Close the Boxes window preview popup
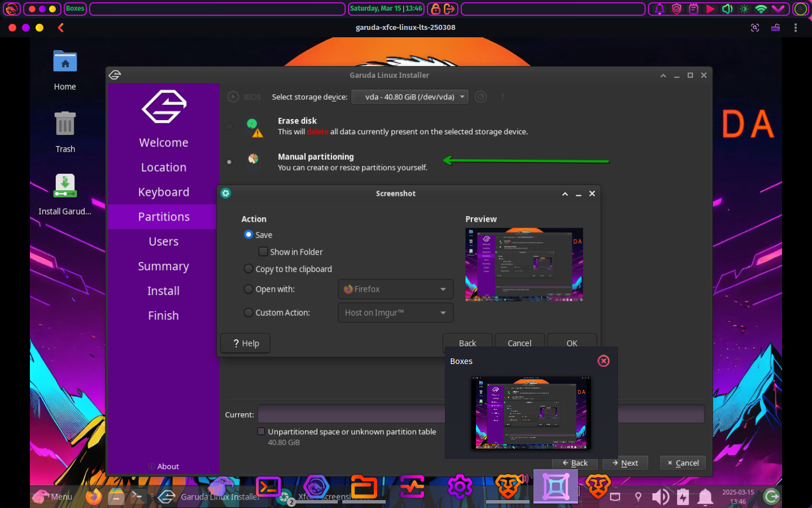 tap(603, 361)
